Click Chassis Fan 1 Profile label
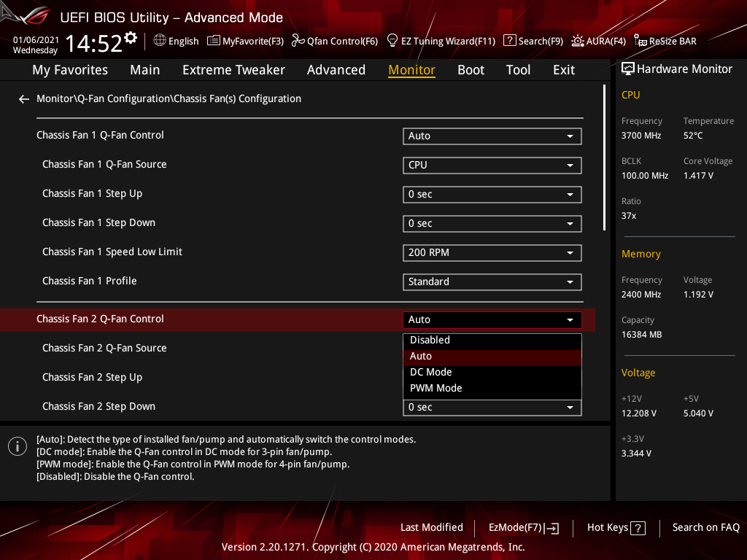 pyautogui.click(x=89, y=281)
